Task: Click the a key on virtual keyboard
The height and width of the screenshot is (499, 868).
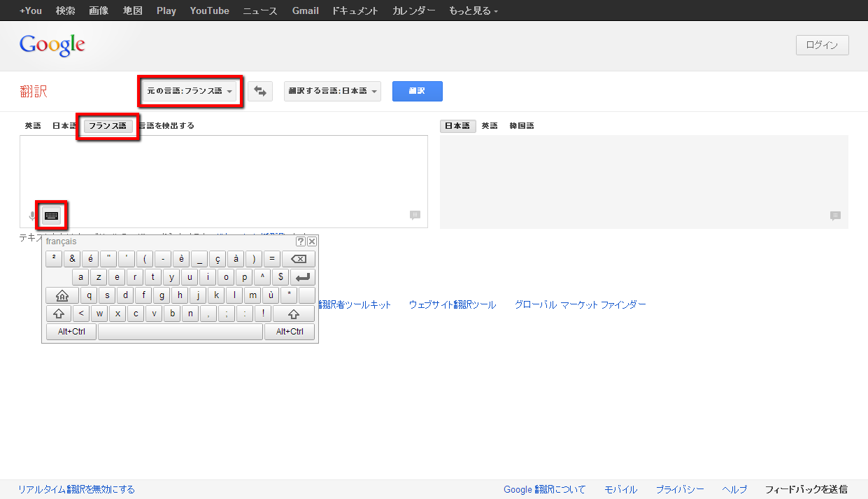Action: click(x=81, y=277)
